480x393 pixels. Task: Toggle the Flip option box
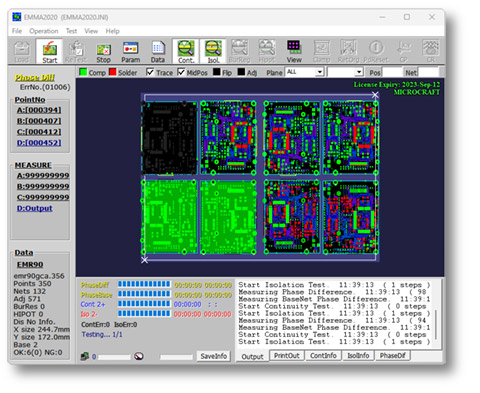(x=217, y=72)
